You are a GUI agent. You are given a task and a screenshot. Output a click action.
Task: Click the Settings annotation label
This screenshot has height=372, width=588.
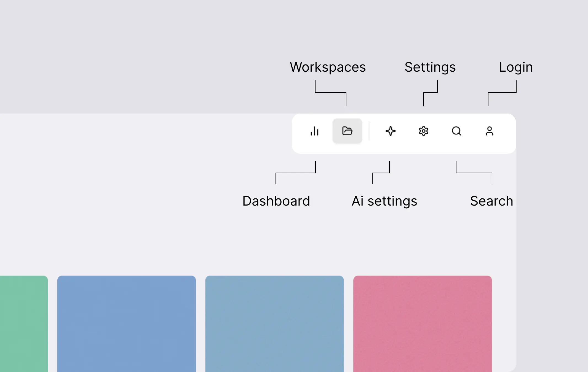430,67
